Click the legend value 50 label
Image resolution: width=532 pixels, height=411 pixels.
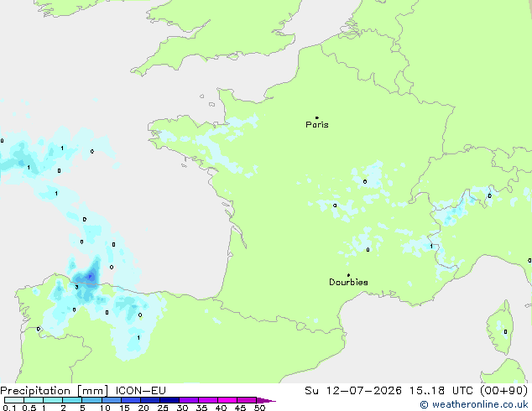[259, 408]
